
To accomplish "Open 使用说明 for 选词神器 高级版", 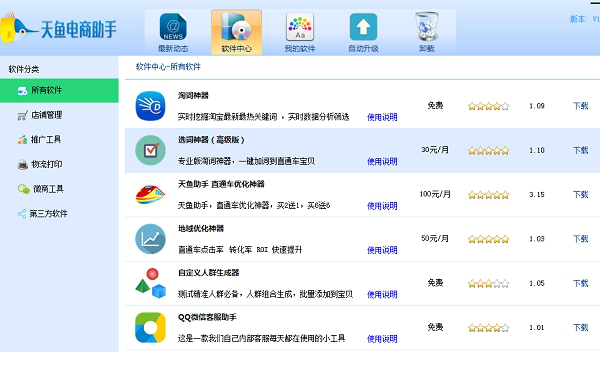I will coord(382,162).
